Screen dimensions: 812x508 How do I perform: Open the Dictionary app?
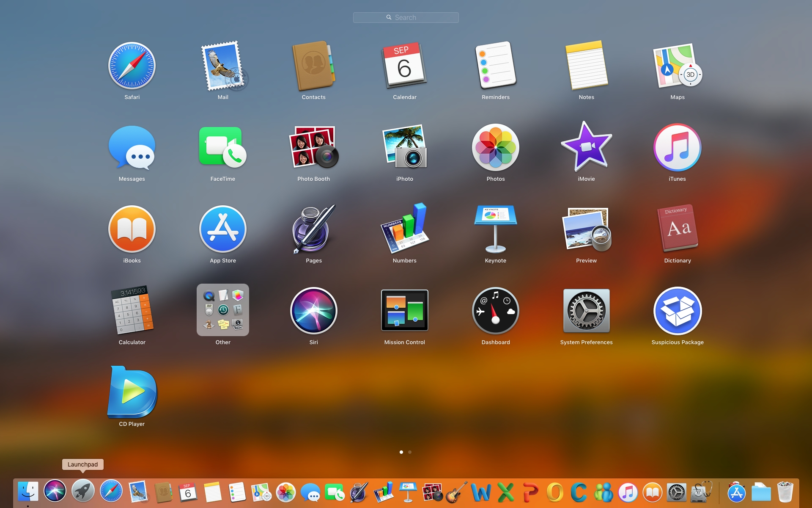678,229
